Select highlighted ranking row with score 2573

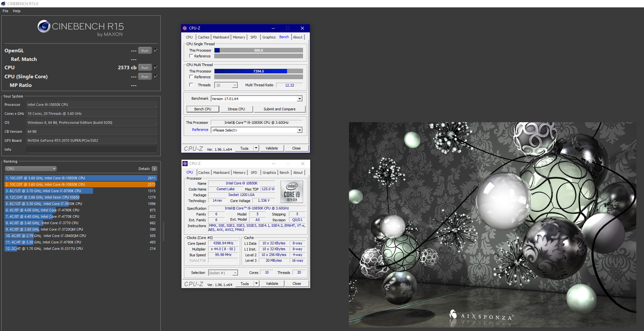80,184
